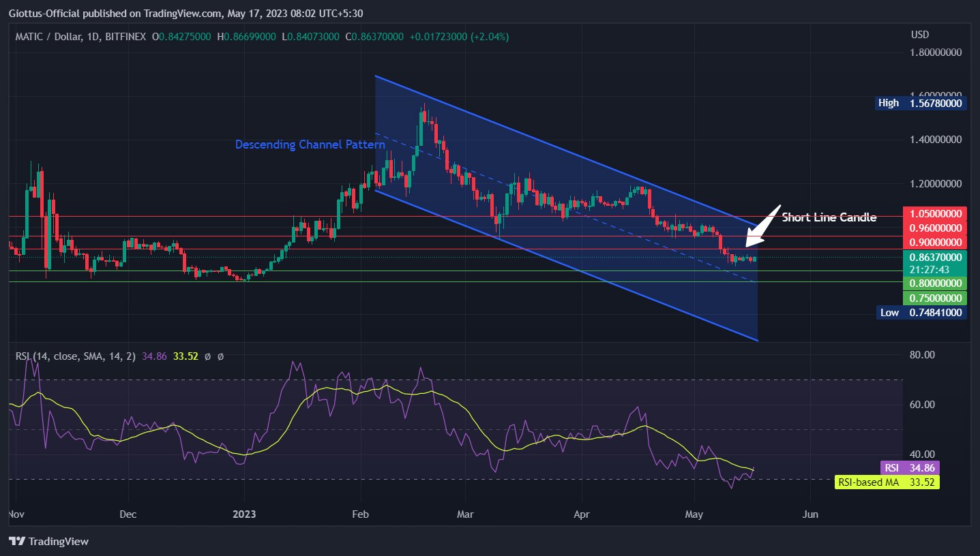Screen dimensions: 980x556
Task: Select the 2023 label on the time axis
Action: (x=244, y=514)
